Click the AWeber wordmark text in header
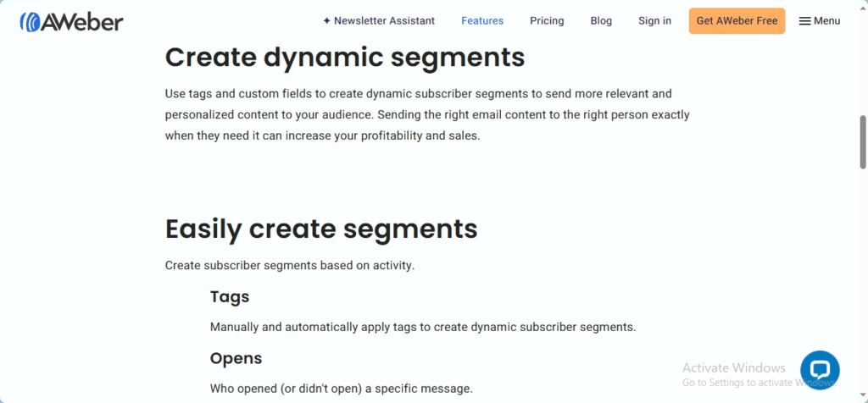 tap(81, 21)
